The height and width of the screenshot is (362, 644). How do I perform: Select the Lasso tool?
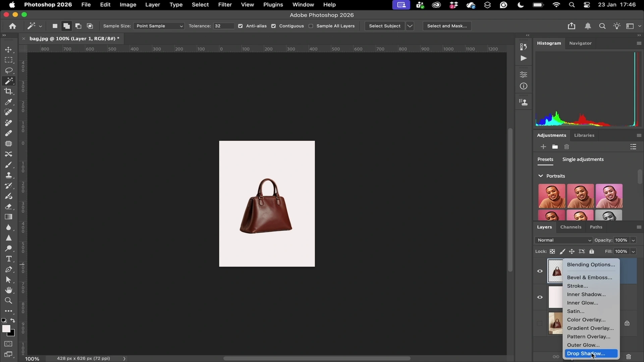click(x=8, y=70)
